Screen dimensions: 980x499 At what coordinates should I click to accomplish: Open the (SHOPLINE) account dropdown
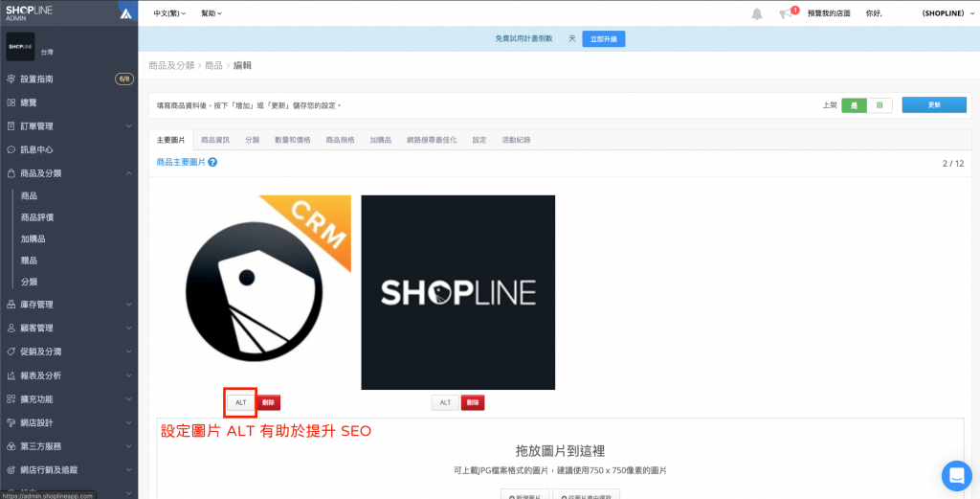(x=947, y=13)
